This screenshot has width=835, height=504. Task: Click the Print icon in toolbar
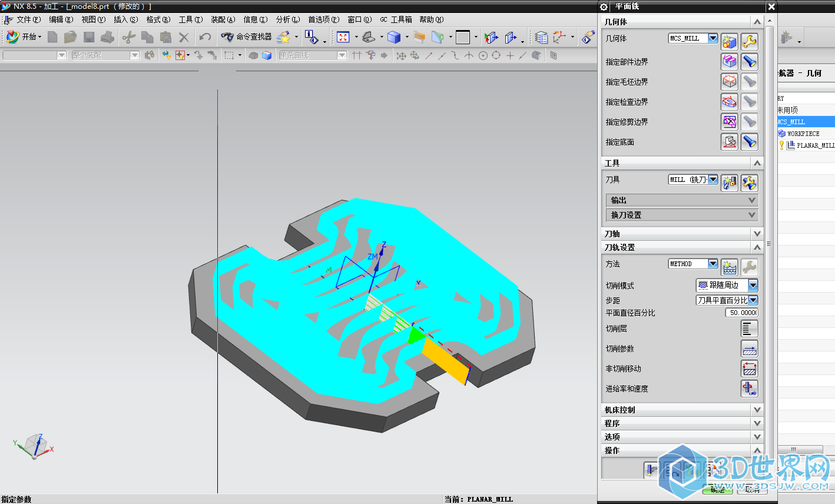pos(107,37)
